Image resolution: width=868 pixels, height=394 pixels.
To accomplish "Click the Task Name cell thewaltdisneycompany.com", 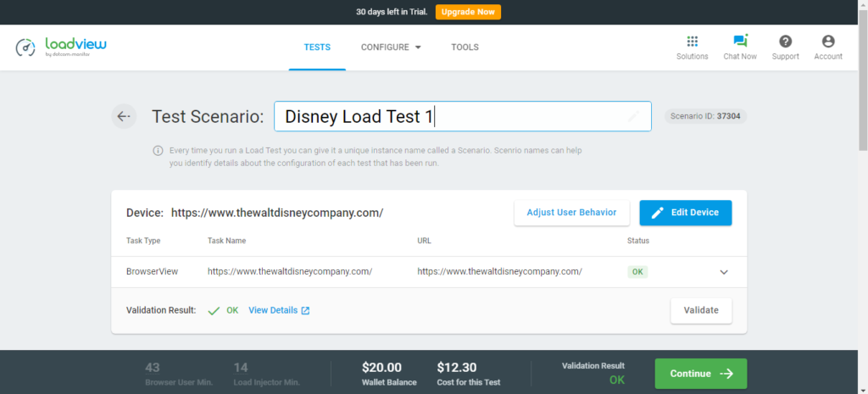I will (x=290, y=272).
